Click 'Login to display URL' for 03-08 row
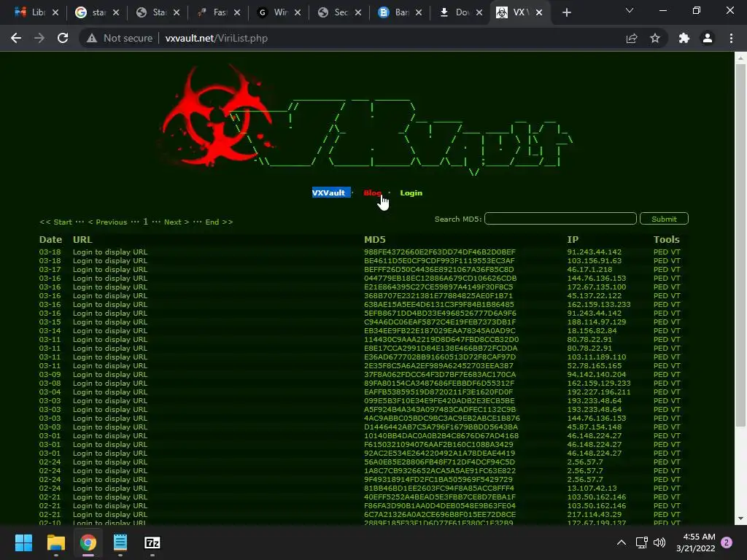This screenshot has width=747, height=560. click(110, 383)
